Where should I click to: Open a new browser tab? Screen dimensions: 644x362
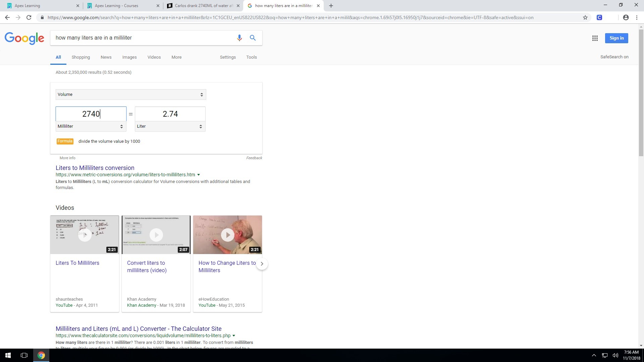click(x=331, y=6)
